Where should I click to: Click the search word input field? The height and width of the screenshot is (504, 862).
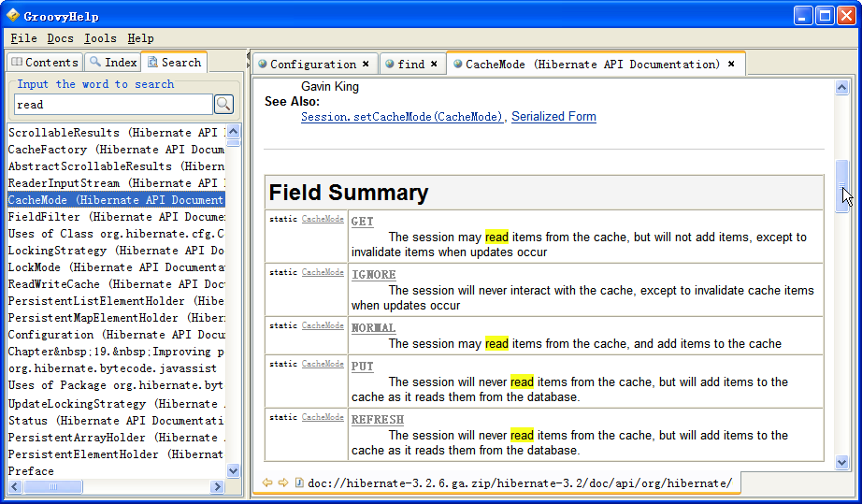click(113, 105)
